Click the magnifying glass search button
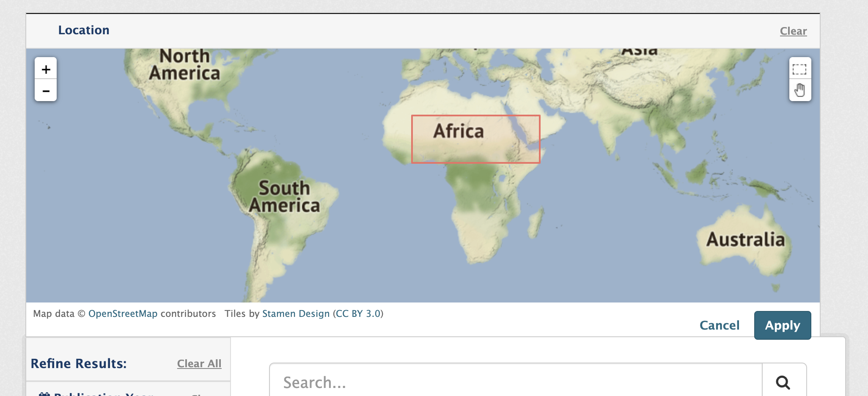This screenshot has height=396, width=868. (783, 382)
